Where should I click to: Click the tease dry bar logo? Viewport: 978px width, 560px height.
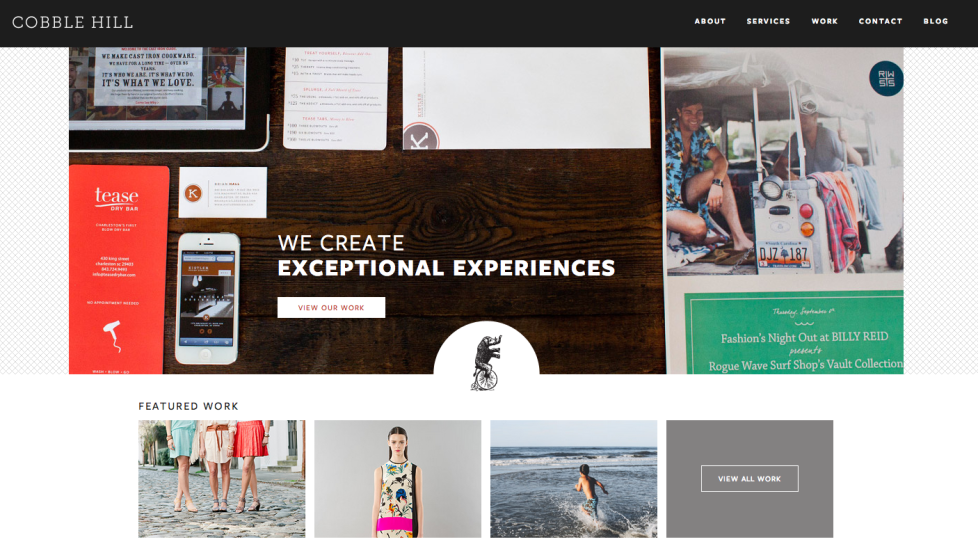tap(117, 198)
